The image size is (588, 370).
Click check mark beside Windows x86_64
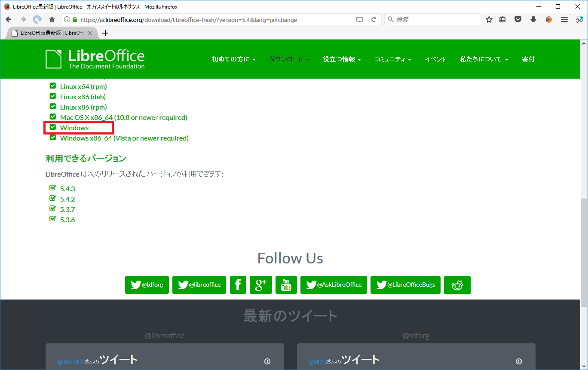tap(53, 138)
